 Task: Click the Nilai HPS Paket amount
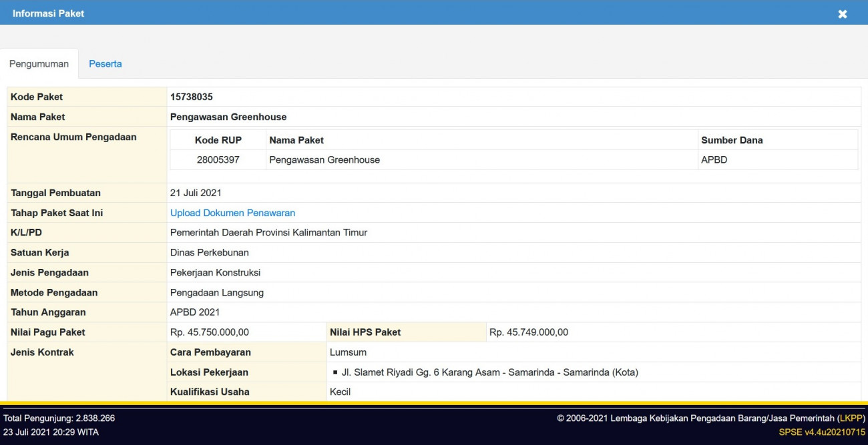pyautogui.click(x=529, y=332)
